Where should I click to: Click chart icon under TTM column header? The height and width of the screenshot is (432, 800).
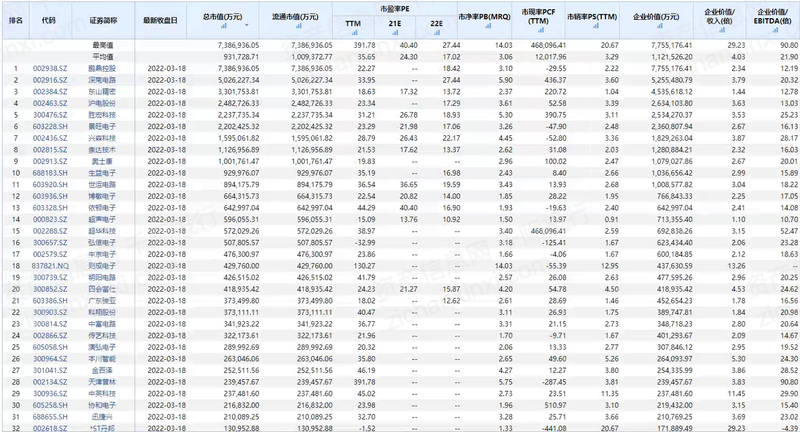tap(354, 32)
